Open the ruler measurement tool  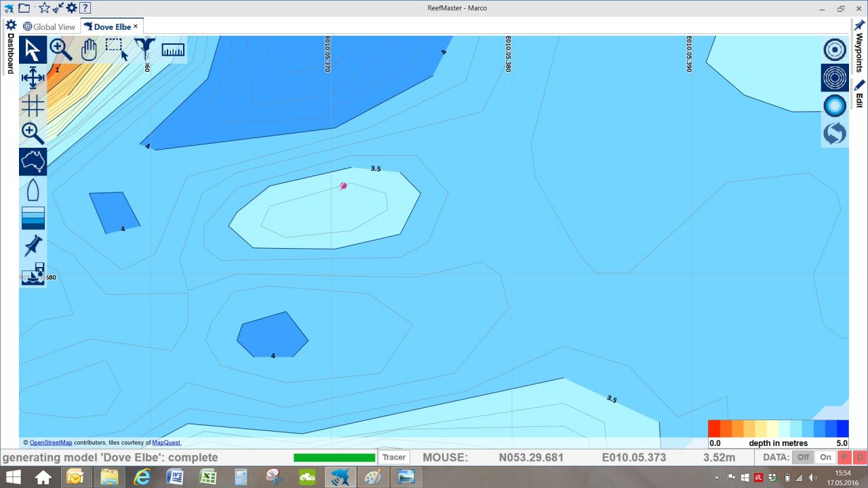[x=173, y=49]
